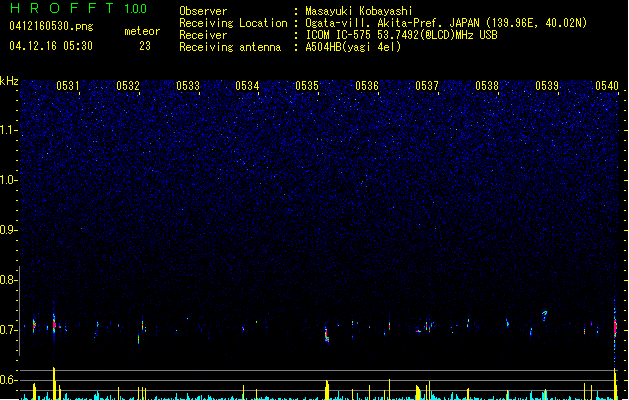Click the Receiving Location field label

(233, 23)
